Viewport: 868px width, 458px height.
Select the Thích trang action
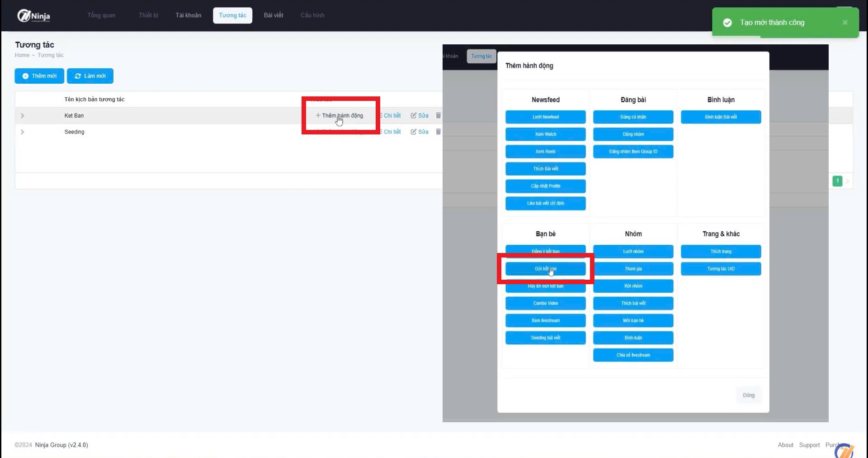721,252
